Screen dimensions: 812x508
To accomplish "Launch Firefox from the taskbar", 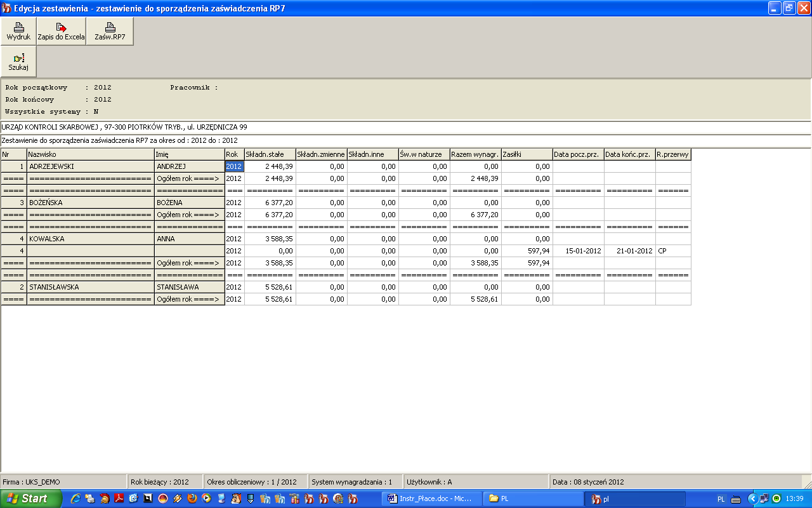I will tap(192, 499).
